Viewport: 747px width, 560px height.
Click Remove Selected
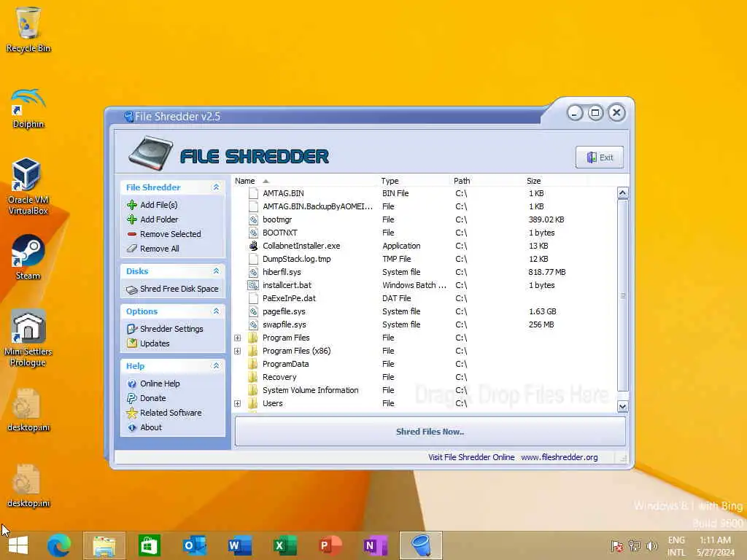click(171, 234)
